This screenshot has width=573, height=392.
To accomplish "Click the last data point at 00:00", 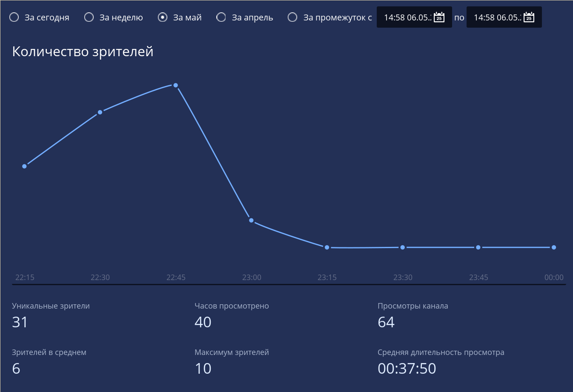I will click(x=554, y=247).
